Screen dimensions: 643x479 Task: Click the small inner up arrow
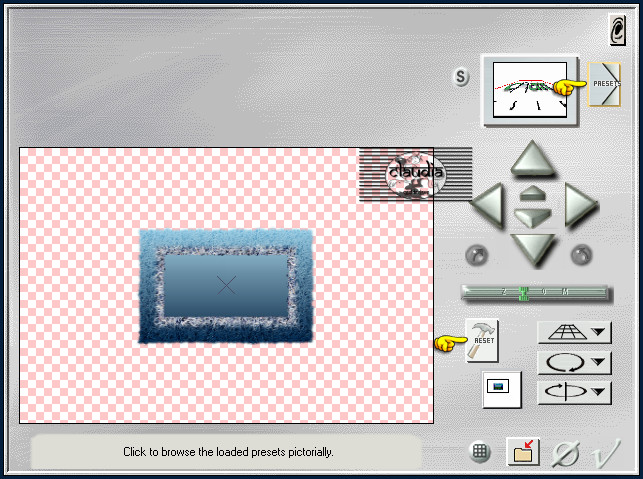coord(532,193)
